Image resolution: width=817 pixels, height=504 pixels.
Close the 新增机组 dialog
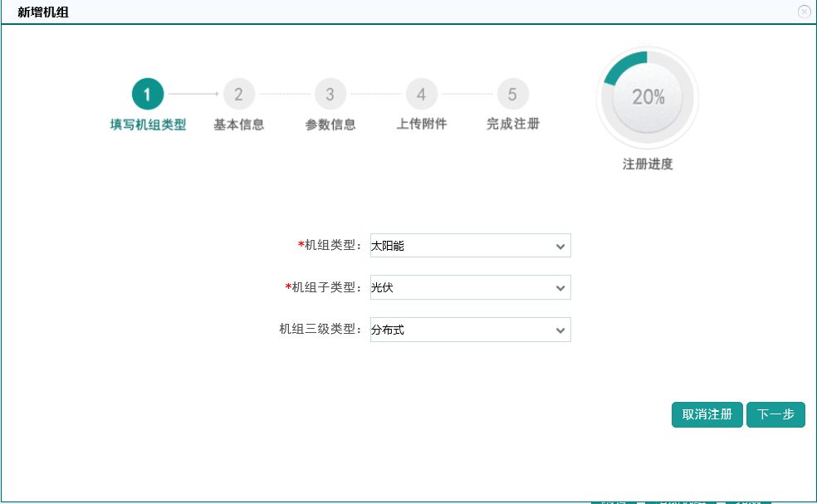pyautogui.click(x=804, y=12)
